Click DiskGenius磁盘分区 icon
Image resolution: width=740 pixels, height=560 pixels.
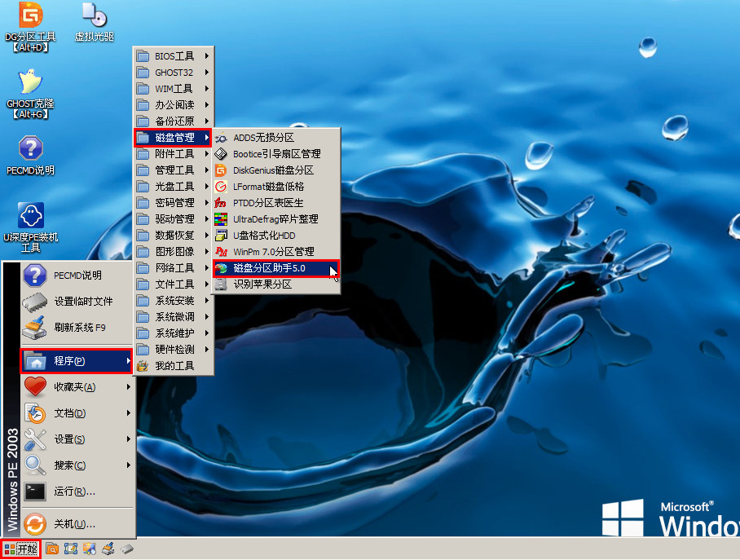[x=221, y=170]
